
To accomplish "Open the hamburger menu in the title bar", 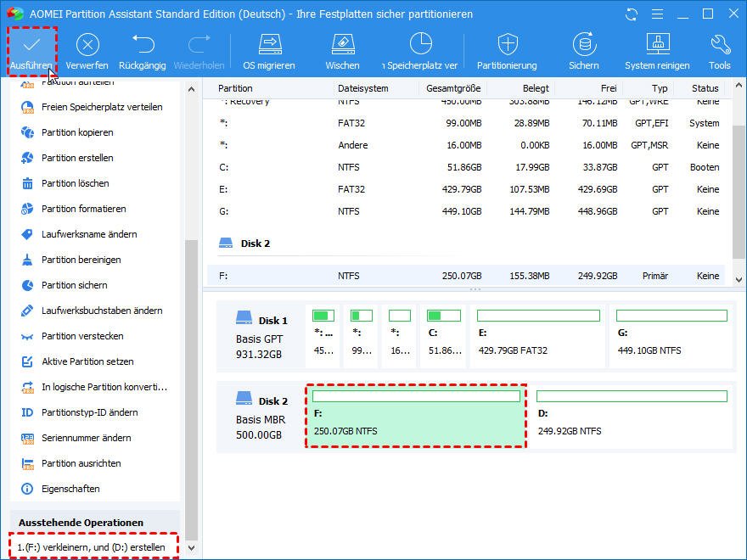I will [657, 14].
